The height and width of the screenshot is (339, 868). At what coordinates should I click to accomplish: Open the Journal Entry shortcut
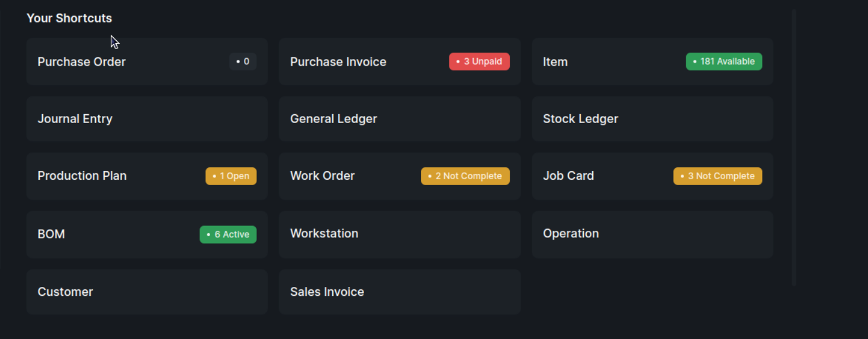click(147, 119)
